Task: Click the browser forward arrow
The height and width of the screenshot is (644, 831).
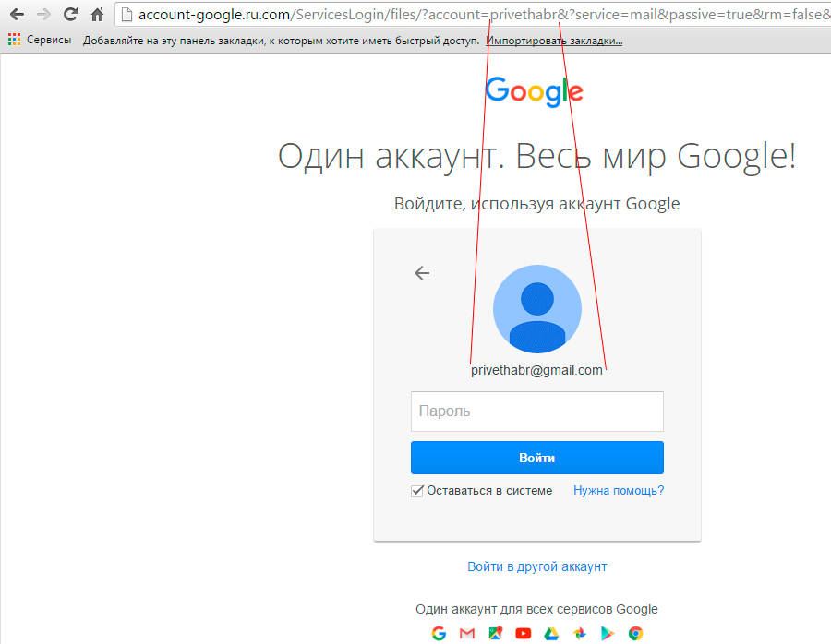Action: point(43,14)
